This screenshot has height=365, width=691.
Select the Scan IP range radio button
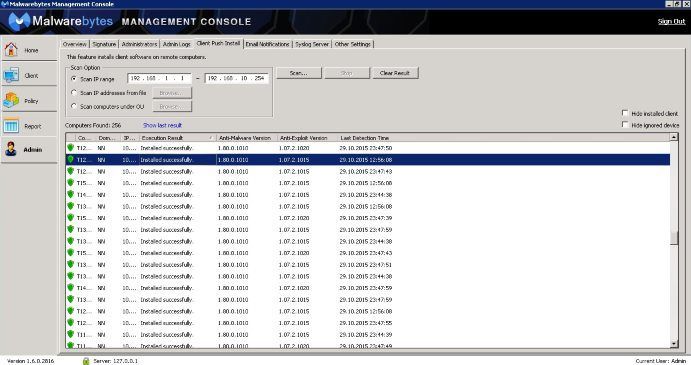click(x=74, y=78)
